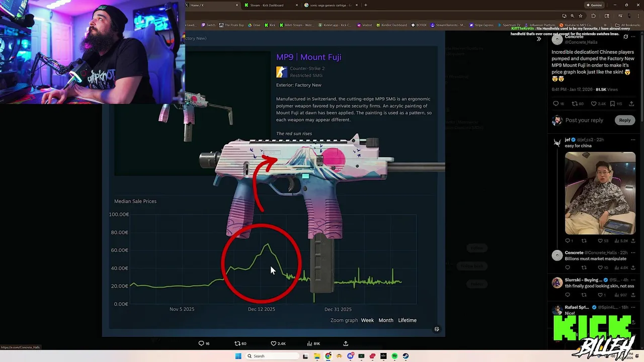Click the enlarged MP9 Mount Fuji image
Image resolution: width=644 pixels, height=362 pixels.
tap(274, 184)
